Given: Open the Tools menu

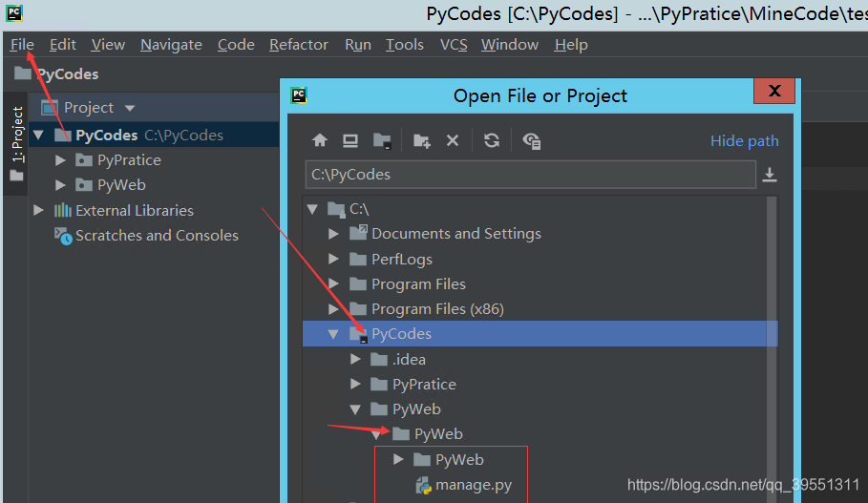Looking at the screenshot, I should coord(405,45).
